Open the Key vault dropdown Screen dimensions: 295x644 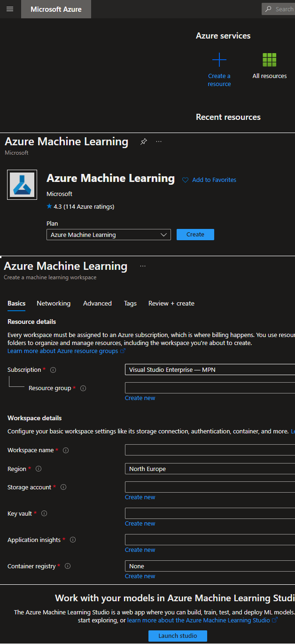pyautogui.click(x=210, y=513)
